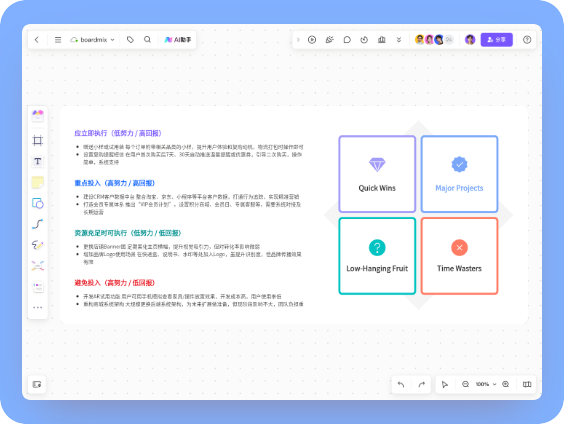Expand more top toolbar options double chevron
Image resolution: width=565 pixels, height=424 pixels.
tap(399, 40)
